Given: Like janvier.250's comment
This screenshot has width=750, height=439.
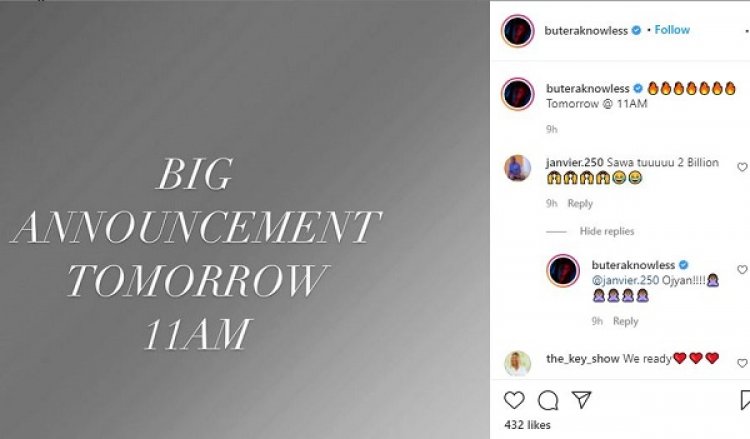Looking at the screenshot, I should tap(742, 167).
